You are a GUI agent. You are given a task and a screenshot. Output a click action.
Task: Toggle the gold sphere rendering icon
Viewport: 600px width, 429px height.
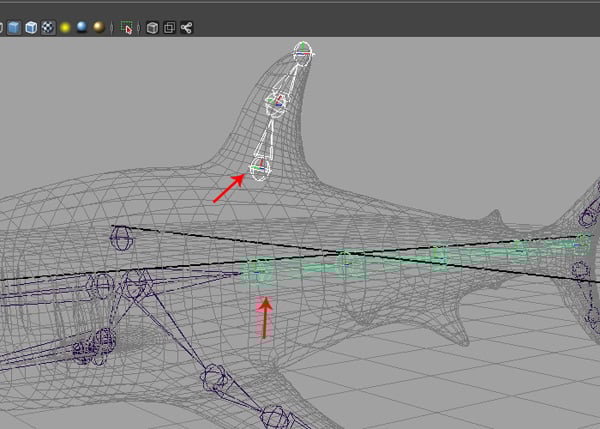(99, 27)
